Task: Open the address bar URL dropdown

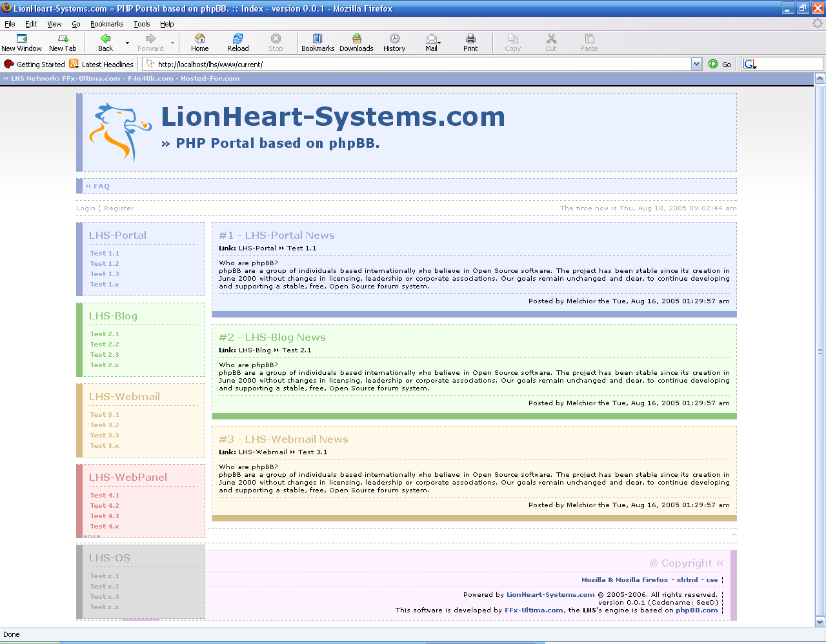Action: click(696, 64)
